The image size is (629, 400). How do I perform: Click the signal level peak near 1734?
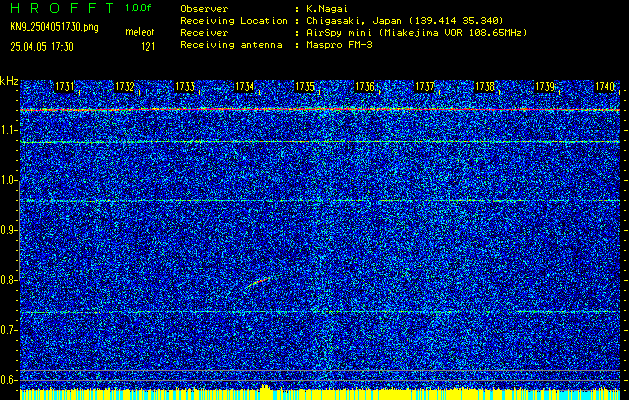[265, 387]
